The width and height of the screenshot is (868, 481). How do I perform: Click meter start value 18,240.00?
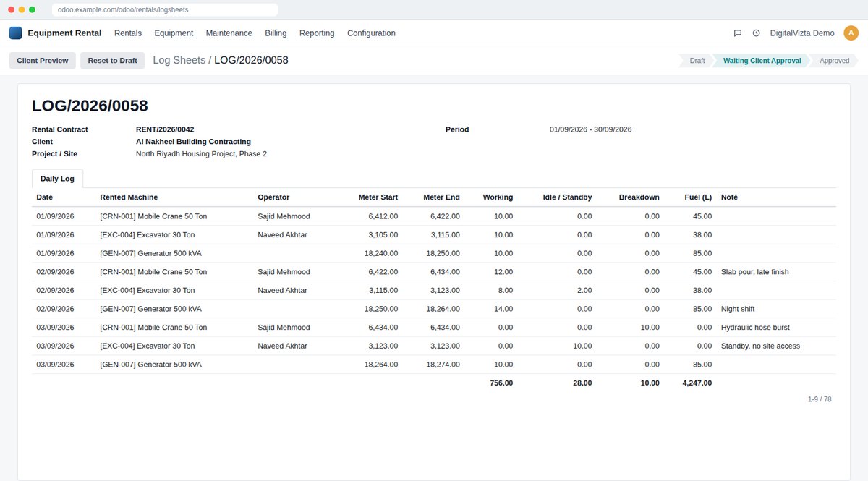pos(381,253)
